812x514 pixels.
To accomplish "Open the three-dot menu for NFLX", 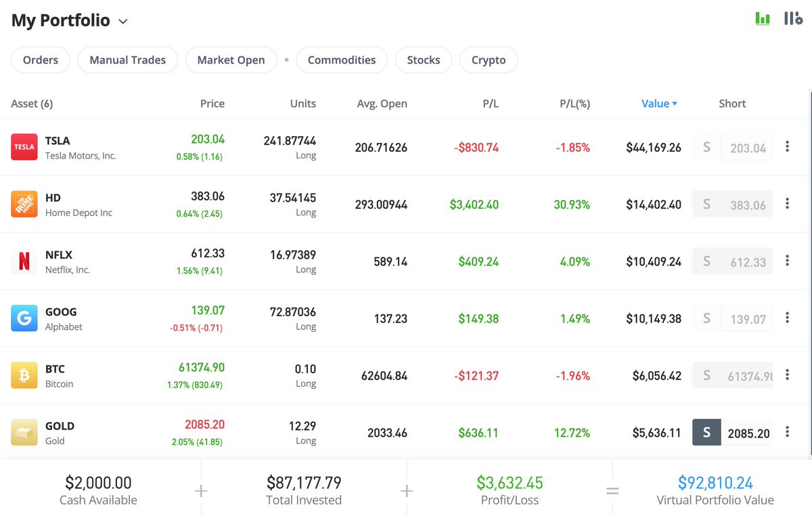I will tap(787, 260).
